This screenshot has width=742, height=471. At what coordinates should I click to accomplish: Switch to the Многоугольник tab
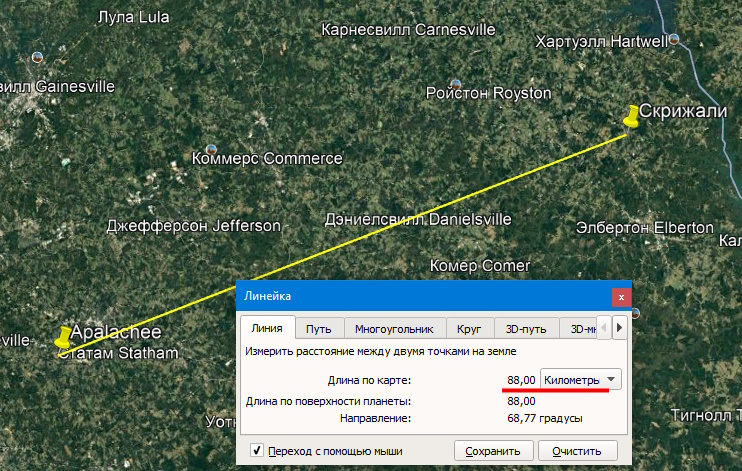394,329
